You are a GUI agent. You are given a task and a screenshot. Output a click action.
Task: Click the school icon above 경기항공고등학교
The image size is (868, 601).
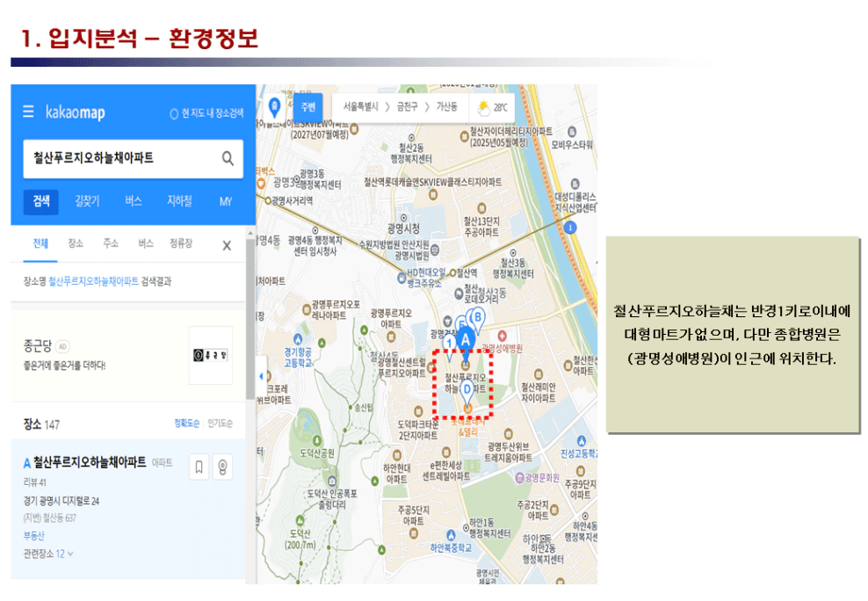(x=299, y=339)
